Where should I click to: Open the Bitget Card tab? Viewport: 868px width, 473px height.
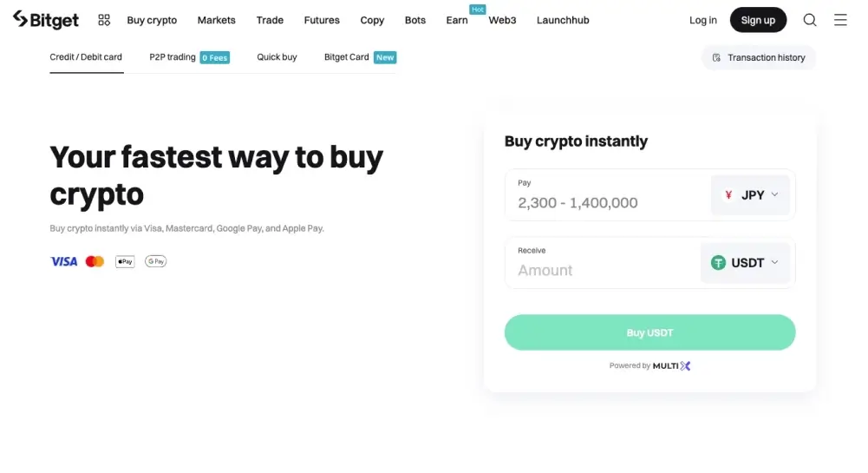pos(347,57)
